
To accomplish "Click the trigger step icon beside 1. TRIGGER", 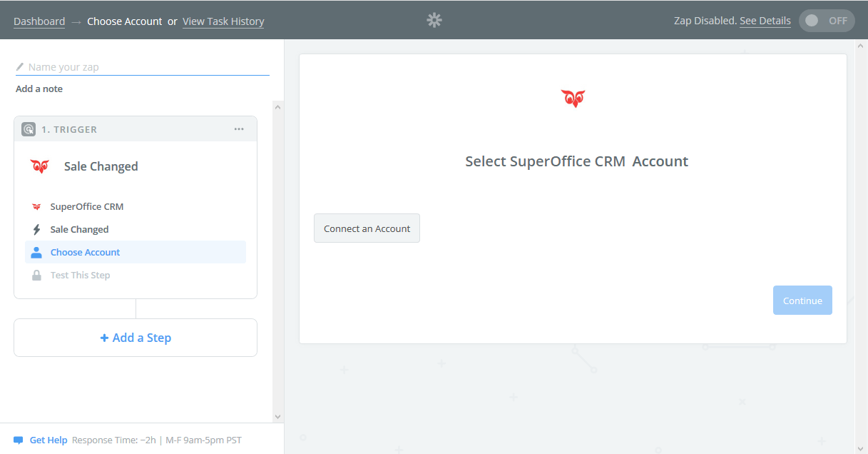I will (x=29, y=129).
